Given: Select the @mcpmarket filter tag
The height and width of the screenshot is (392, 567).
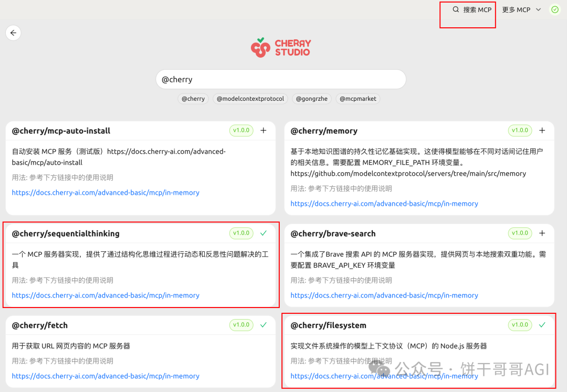Looking at the screenshot, I should click(x=358, y=99).
